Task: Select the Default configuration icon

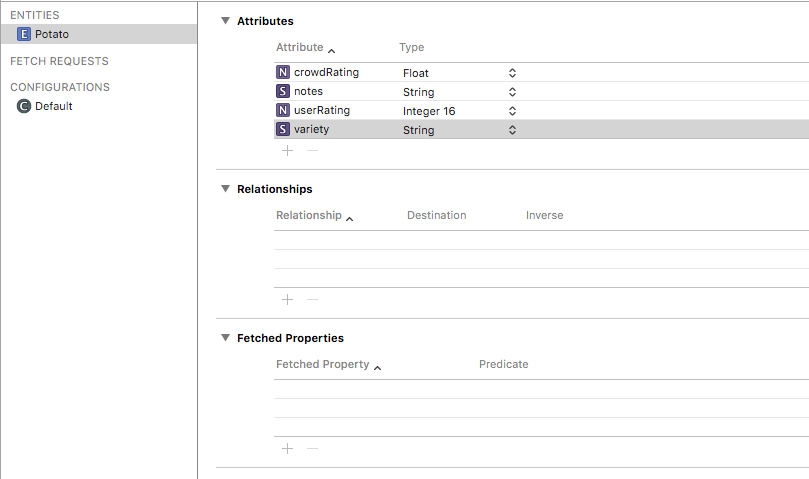Action: point(24,106)
